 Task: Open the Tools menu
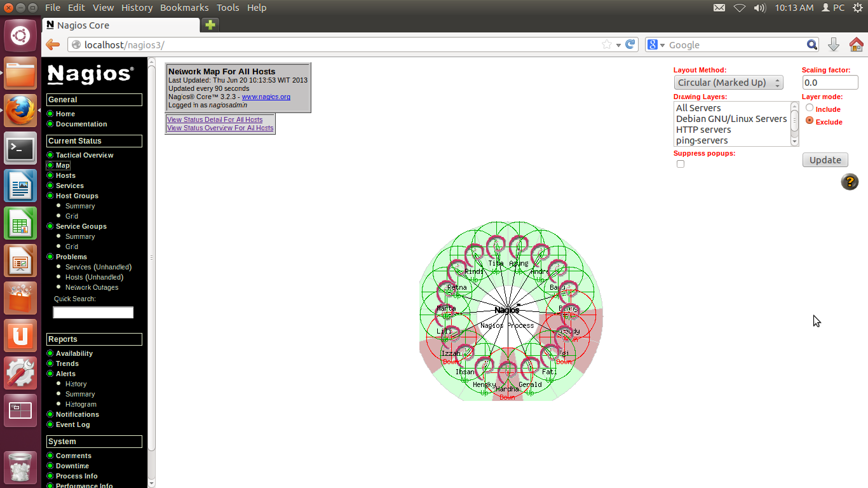(x=227, y=8)
